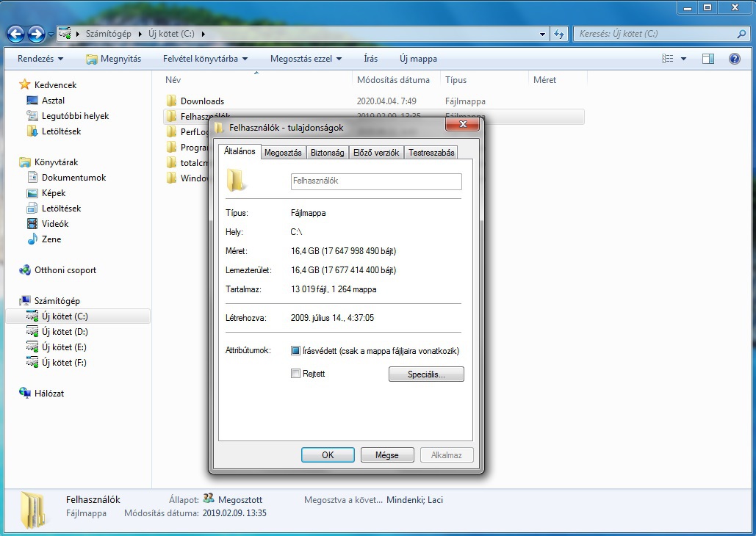This screenshot has width=756, height=536.
Task: Close the Felhasználók properties dialog
Action: [463, 124]
